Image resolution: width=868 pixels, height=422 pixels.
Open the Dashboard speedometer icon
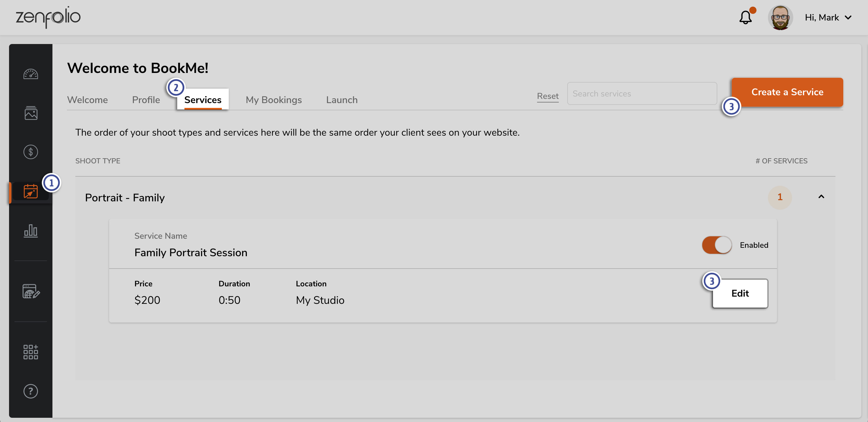click(x=30, y=74)
